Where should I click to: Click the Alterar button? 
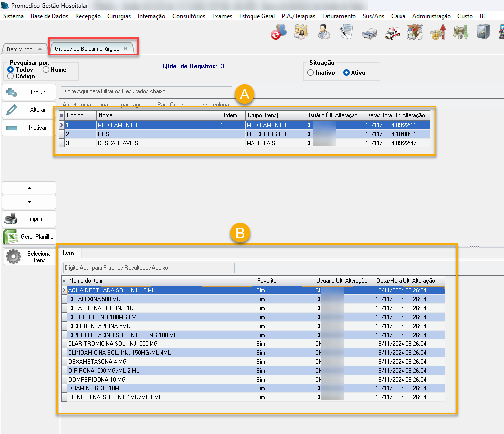[29, 110]
